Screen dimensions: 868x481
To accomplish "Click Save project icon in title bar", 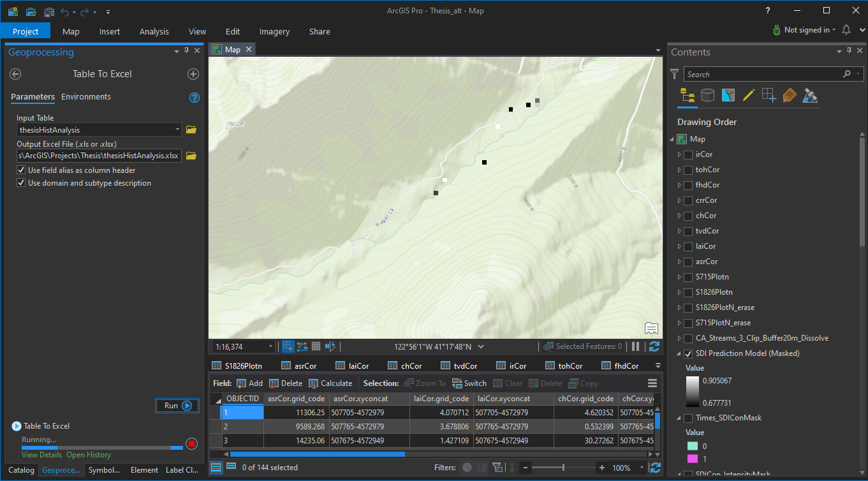I will click(x=49, y=11).
